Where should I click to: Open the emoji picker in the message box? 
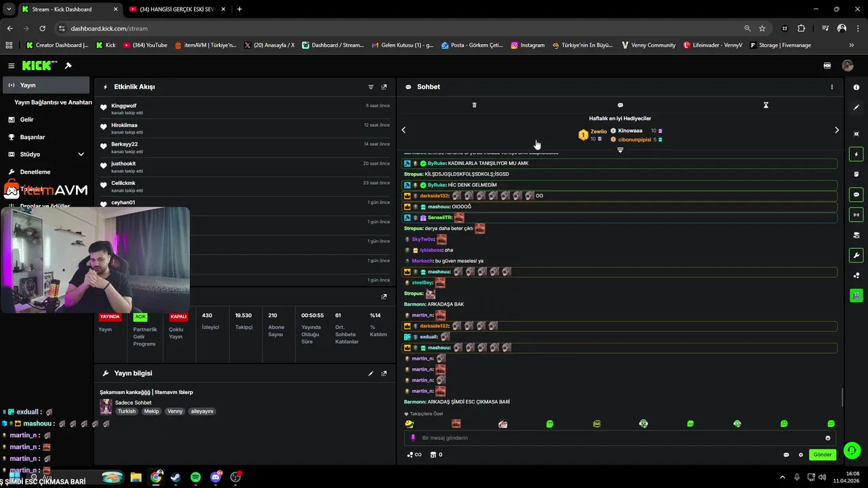click(828, 438)
